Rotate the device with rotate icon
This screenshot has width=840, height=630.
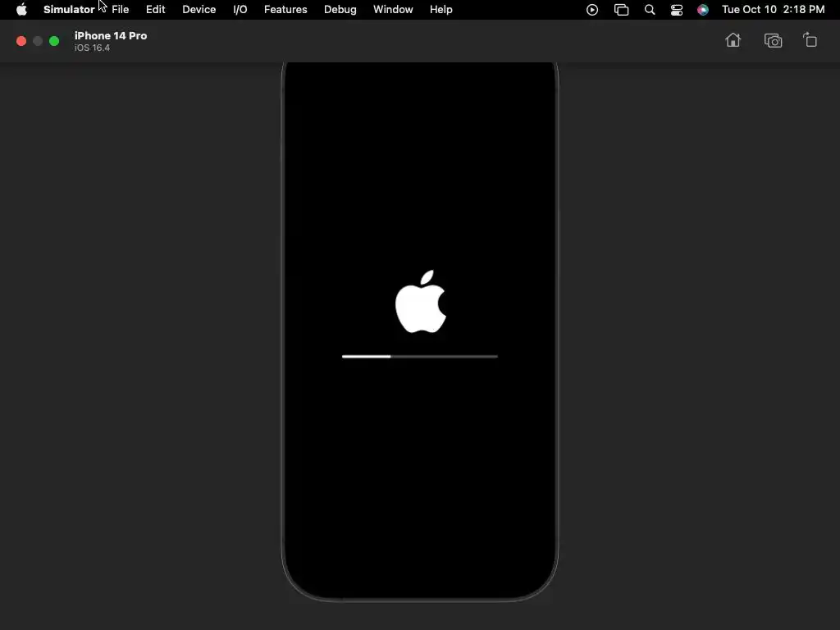810,40
